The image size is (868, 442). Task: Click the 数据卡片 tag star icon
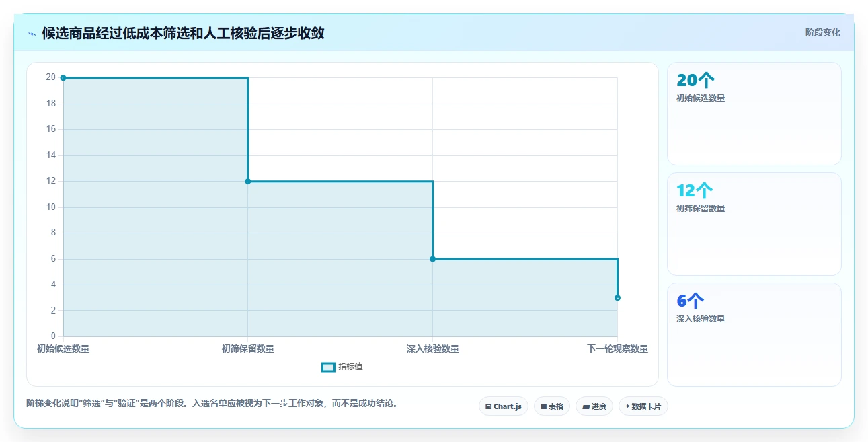(x=627, y=406)
